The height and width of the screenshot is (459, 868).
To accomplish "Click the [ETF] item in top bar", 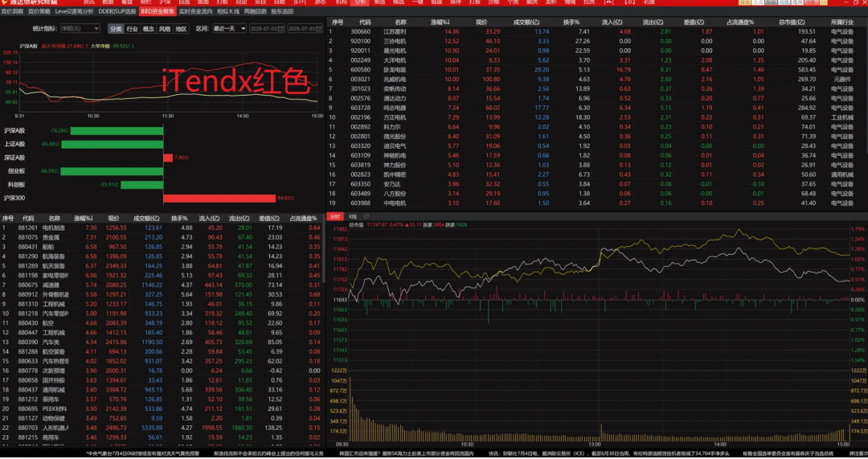I will click(x=300, y=2).
